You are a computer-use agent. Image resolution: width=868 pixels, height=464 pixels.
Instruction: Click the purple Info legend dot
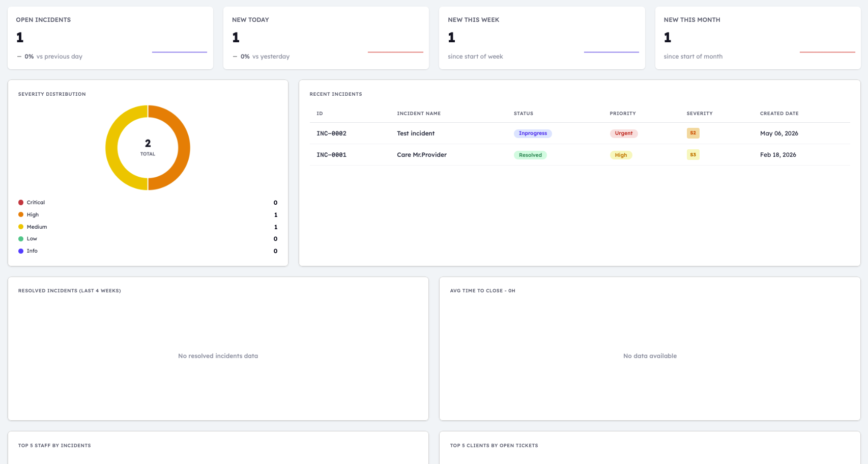point(21,251)
